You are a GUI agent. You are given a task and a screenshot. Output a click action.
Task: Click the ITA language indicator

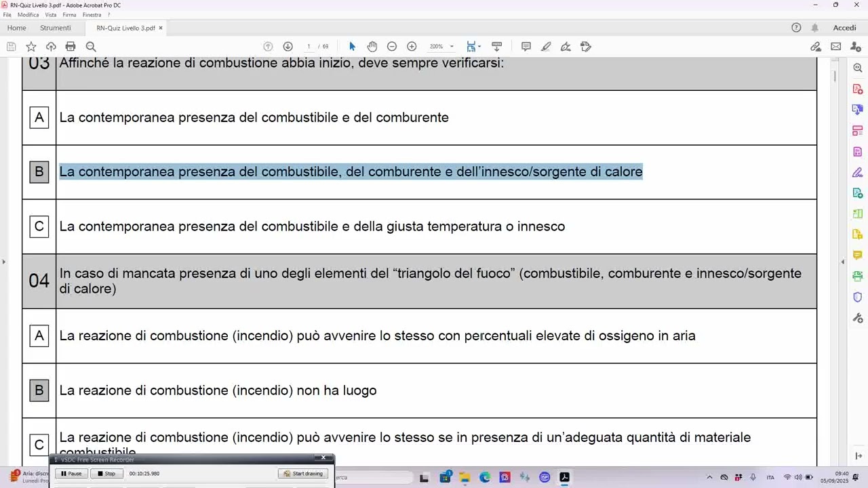coord(770,477)
